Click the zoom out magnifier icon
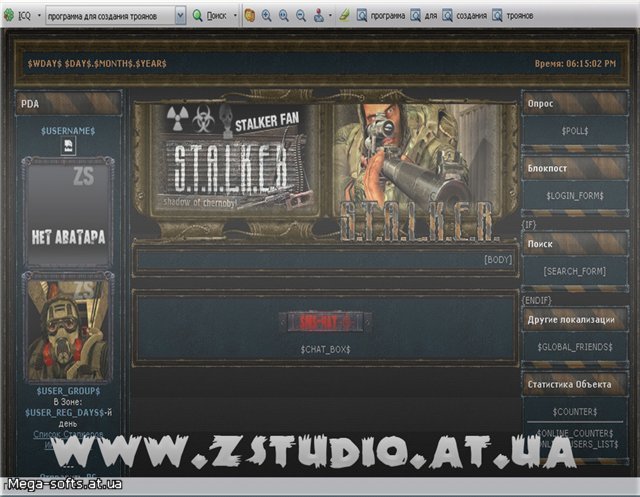This screenshot has width=640, height=497. tap(301, 16)
